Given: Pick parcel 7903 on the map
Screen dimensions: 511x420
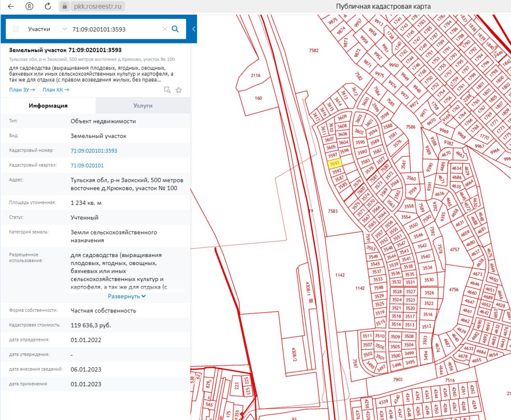Looking at the screenshot, I should [398, 379].
